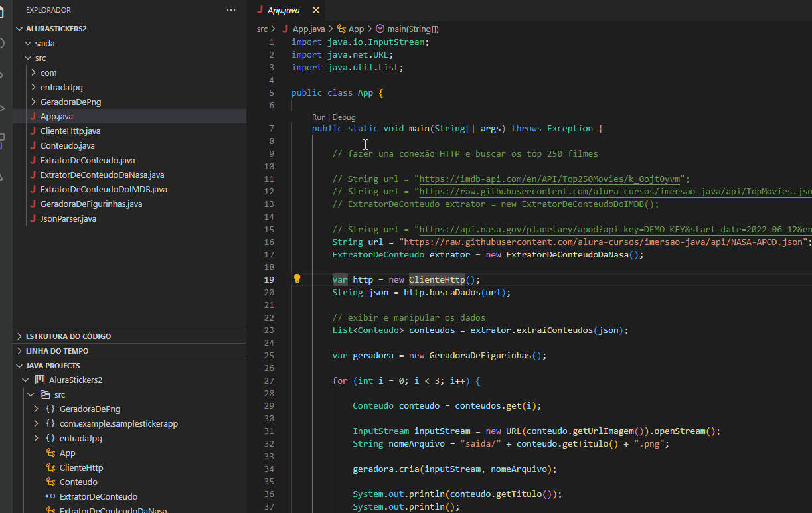Click the Java icon beside JsonParser.java

coord(33,218)
